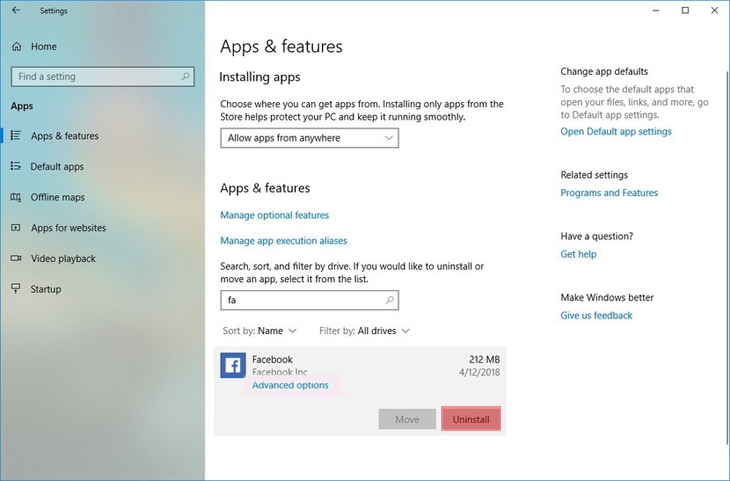Open Offline maps section

[57, 197]
